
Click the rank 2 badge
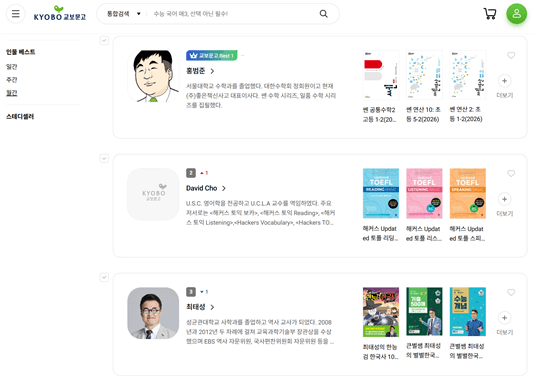(x=191, y=173)
